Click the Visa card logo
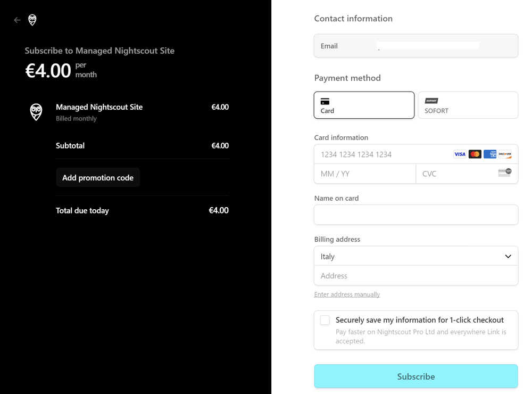Viewport: 532px width, 394px height. coord(460,154)
